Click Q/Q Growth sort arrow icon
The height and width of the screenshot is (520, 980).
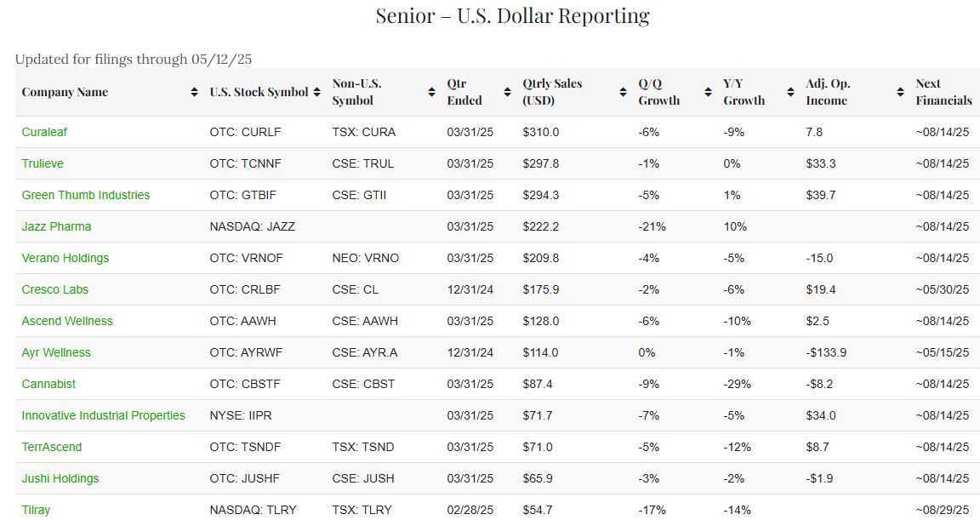(707, 92)
